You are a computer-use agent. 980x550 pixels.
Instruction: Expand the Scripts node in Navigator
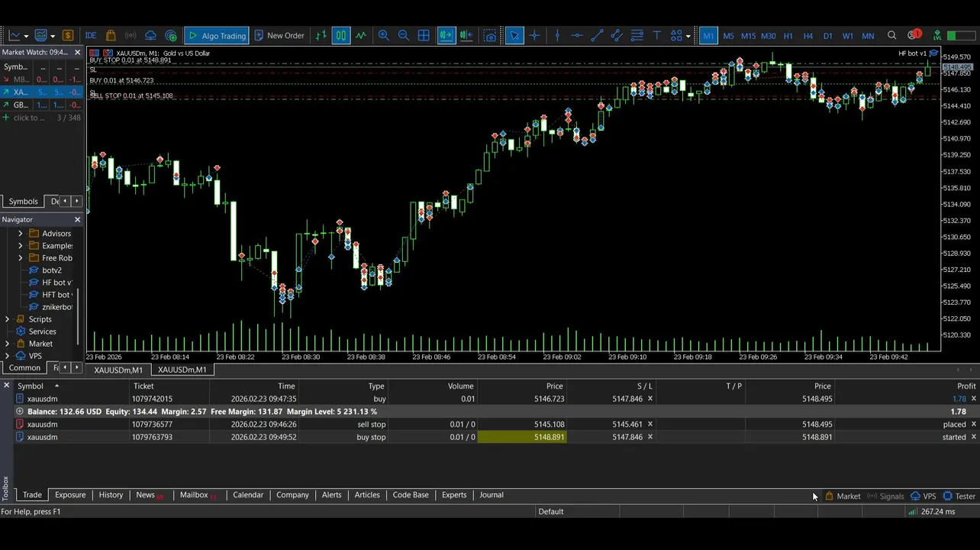point(8,319)
